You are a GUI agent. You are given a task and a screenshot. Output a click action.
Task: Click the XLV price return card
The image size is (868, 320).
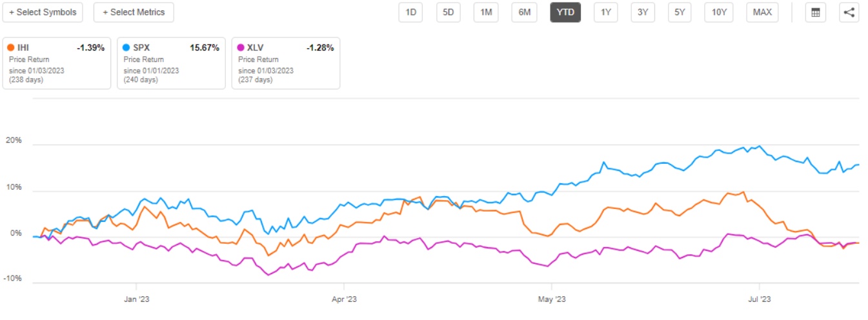point(285,63)
